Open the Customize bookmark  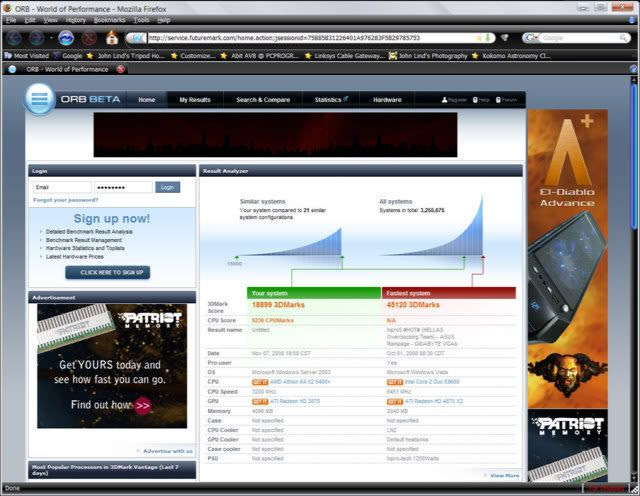pos(193,56)
